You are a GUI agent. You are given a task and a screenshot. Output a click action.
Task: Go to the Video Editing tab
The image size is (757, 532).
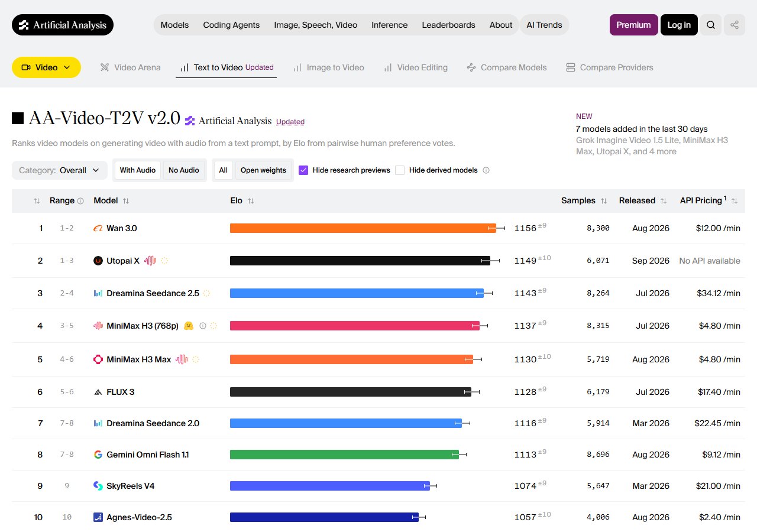[x=415, y=67]
